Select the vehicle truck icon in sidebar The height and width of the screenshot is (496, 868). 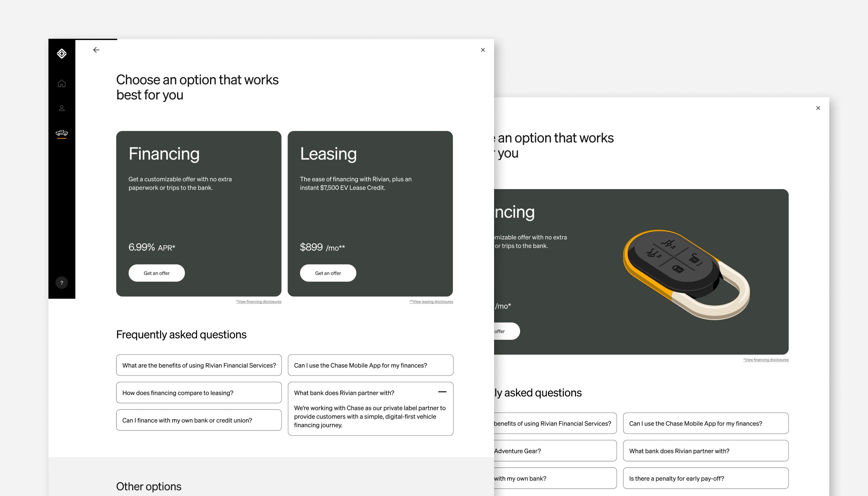62,133
